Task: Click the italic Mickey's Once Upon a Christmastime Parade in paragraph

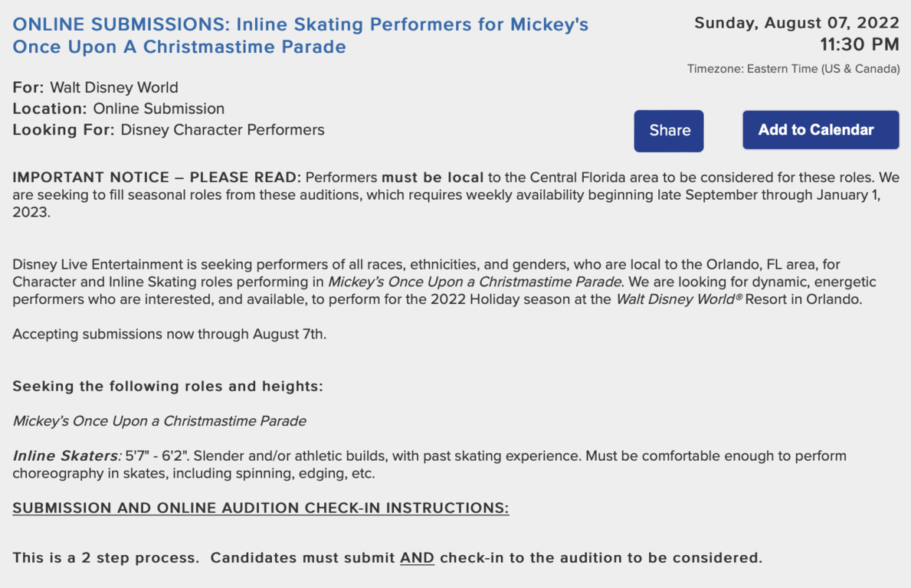Action: (475, 282)
